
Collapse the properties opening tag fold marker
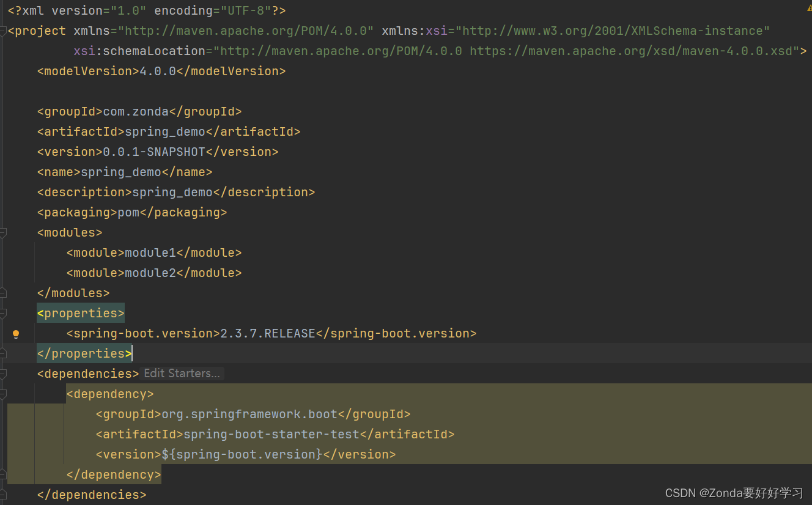[x=3, y=313]
